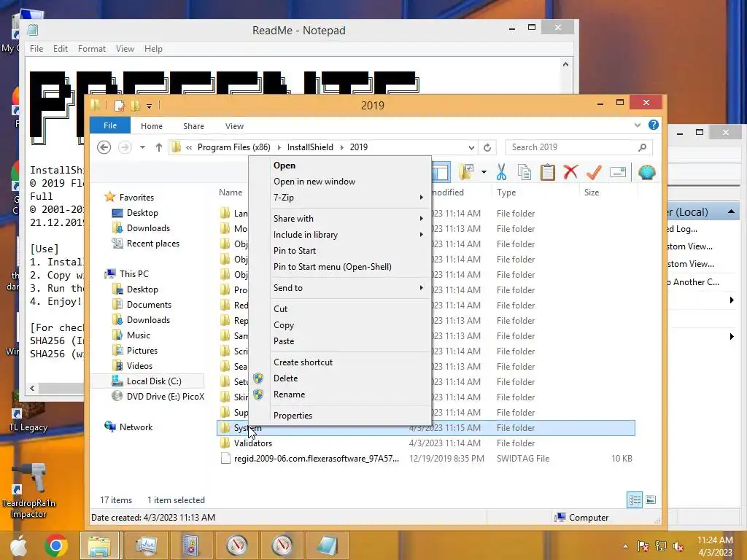Image resolution: width=747 pixels, height=560 pixels.
Task: Click the Rename card toolbar icon
Action: coord(617,172)
